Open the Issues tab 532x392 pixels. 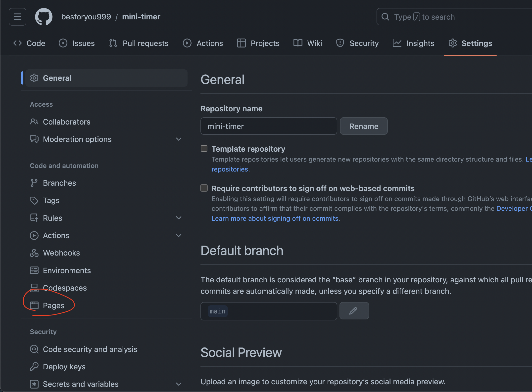tap(77, 43)
